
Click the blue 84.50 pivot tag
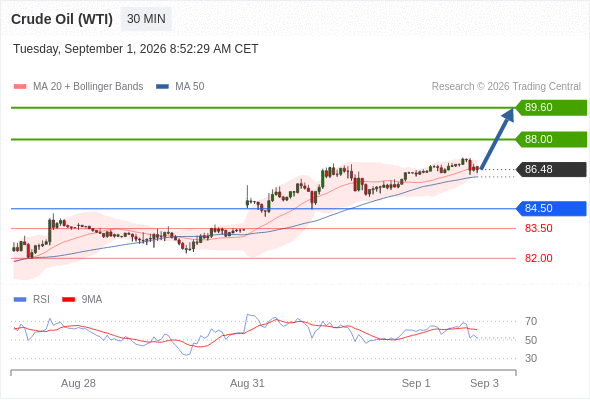[551, 208]
